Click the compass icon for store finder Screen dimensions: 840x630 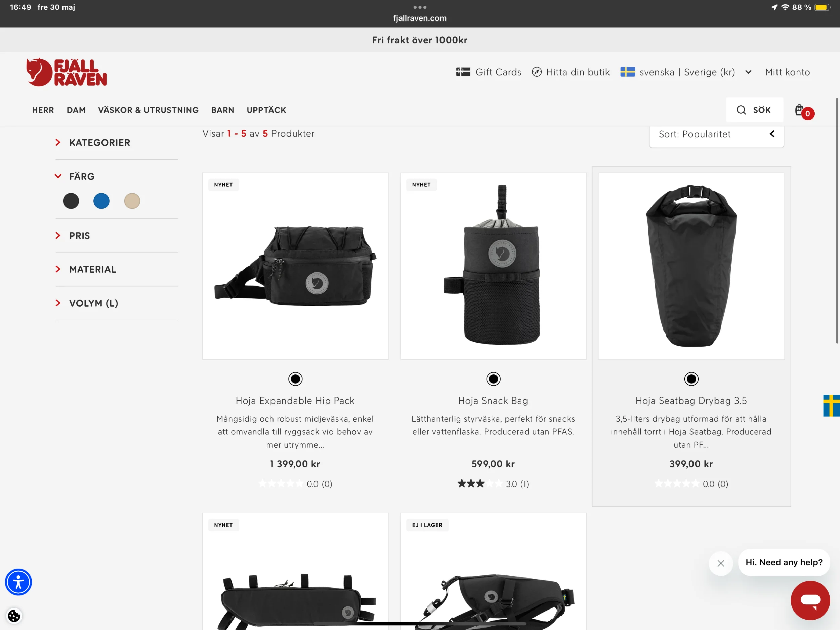537,72
